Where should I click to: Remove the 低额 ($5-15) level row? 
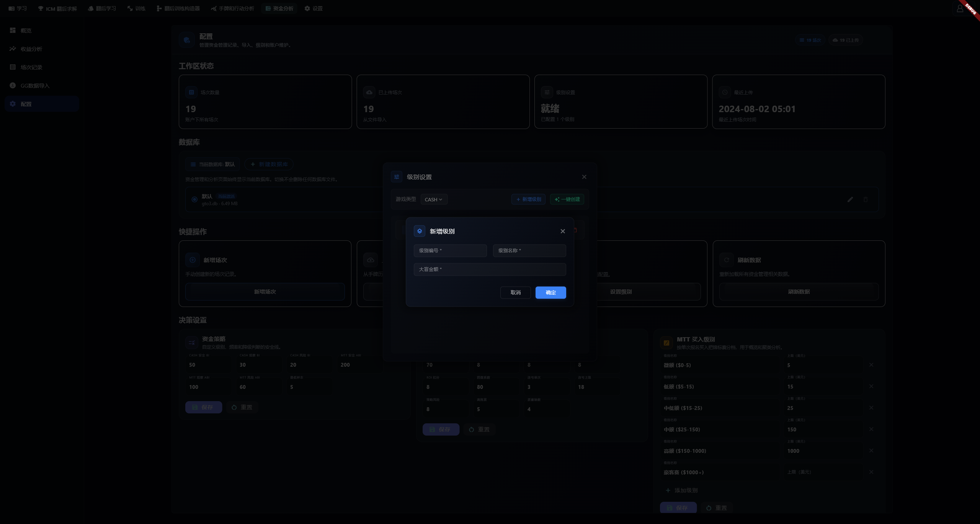pyautogui.click(x=871, y=386)
